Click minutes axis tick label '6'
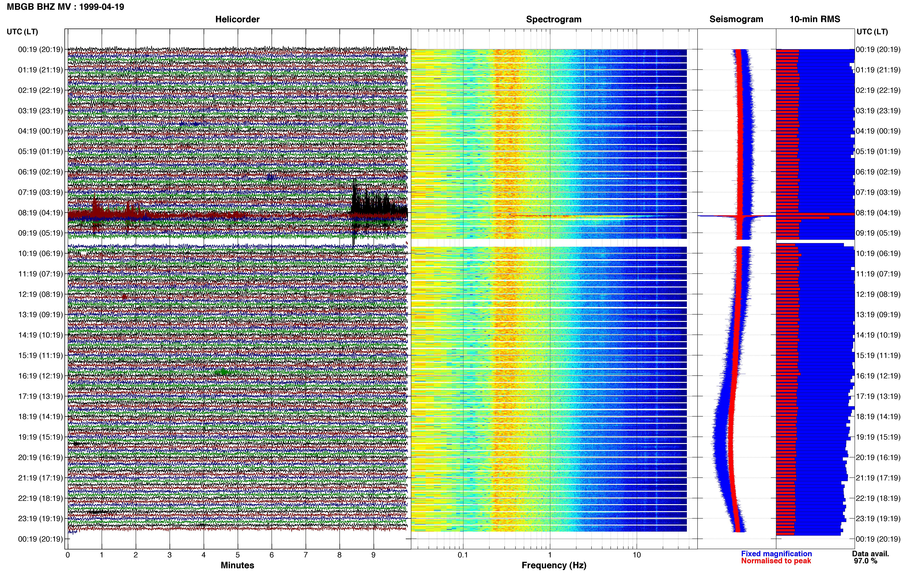This screenshot has height=578, width=924. (272, 555)
